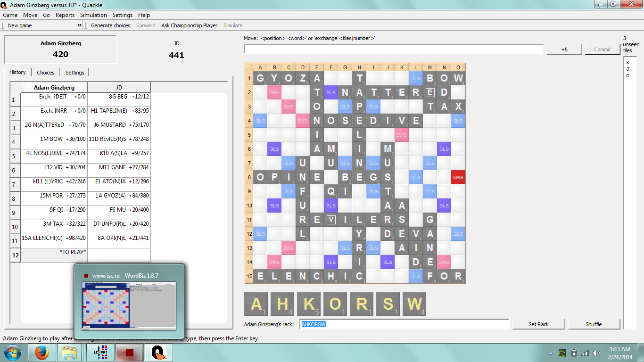Click the battery tray icon
The height and width of the screenshot is (362, 644).
574,353
